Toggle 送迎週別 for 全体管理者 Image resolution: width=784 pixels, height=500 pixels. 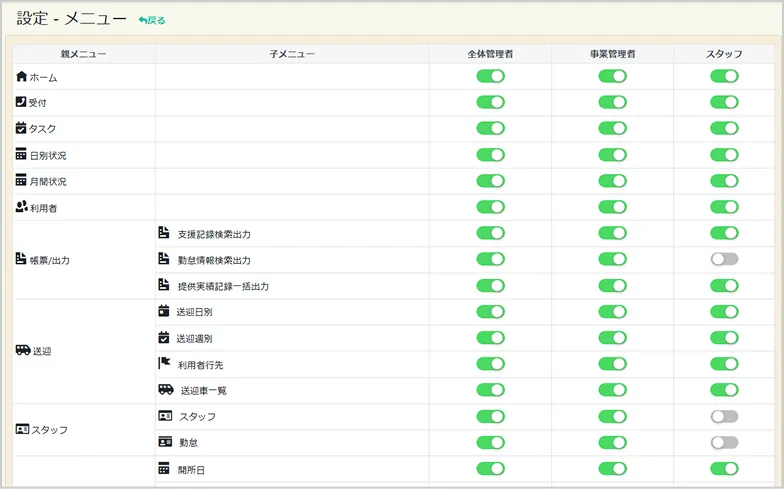pos(490,338)
